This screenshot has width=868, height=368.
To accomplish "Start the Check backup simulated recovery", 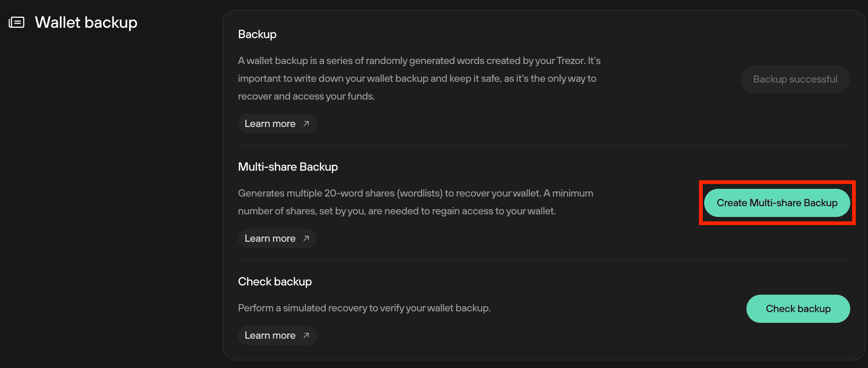I will pyautogui.click(x=798, y=309).
